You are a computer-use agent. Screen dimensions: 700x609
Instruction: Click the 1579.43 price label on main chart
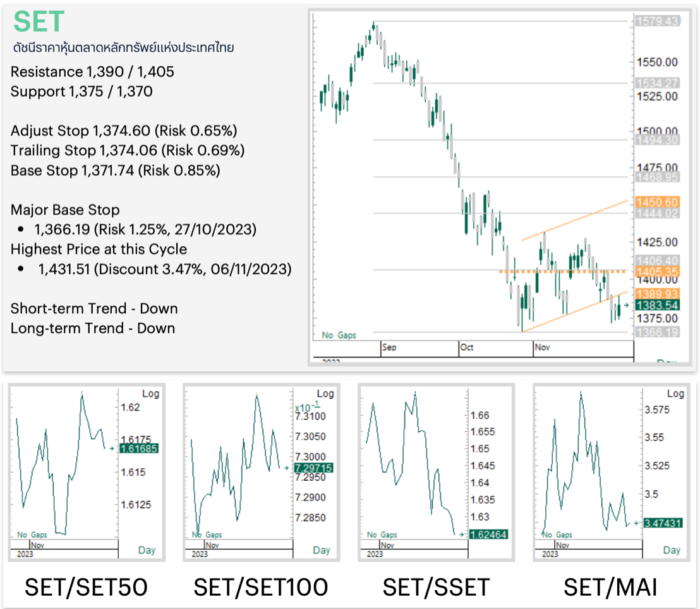[x=657, y=21]
